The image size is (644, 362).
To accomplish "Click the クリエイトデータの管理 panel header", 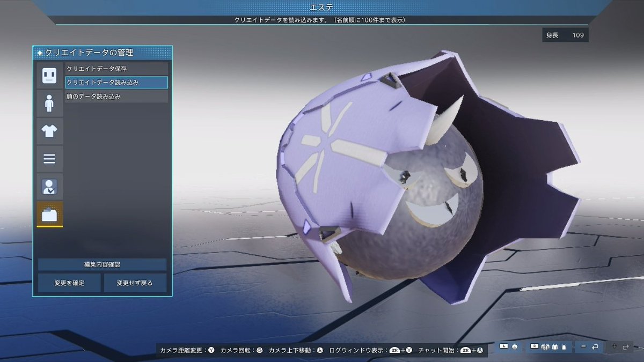I will pyautogui.click(x=103, y=53).
